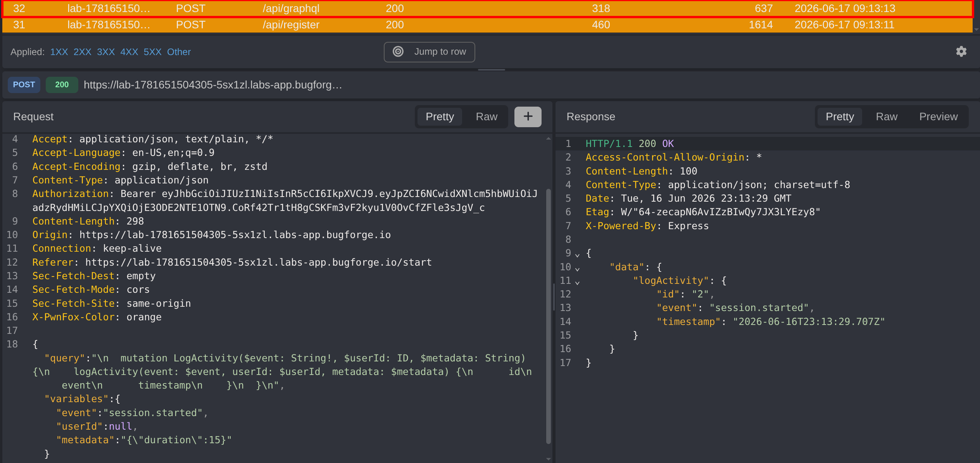Toggle the 5XX status filter
980x463 pixels.
click(152, 52)
